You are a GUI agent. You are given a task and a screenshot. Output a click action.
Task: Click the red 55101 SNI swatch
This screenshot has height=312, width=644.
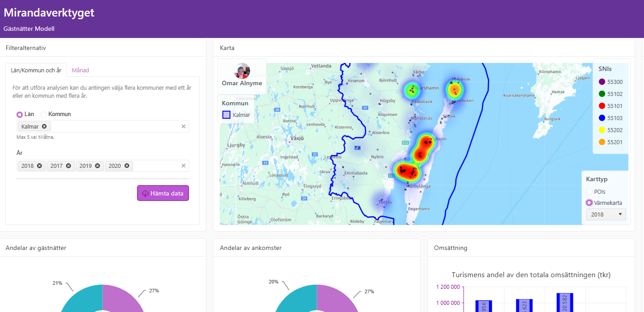(x=602, y=106)
